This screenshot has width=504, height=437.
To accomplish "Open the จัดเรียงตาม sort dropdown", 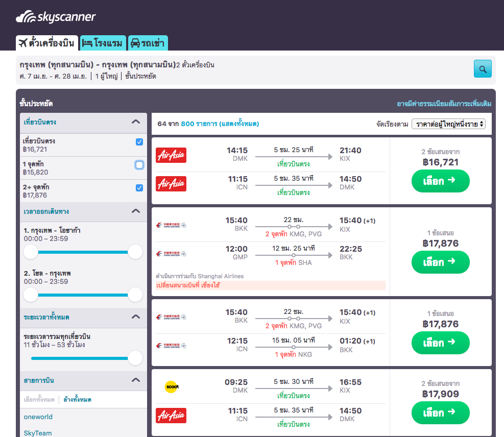I will [x=448, y=124].
